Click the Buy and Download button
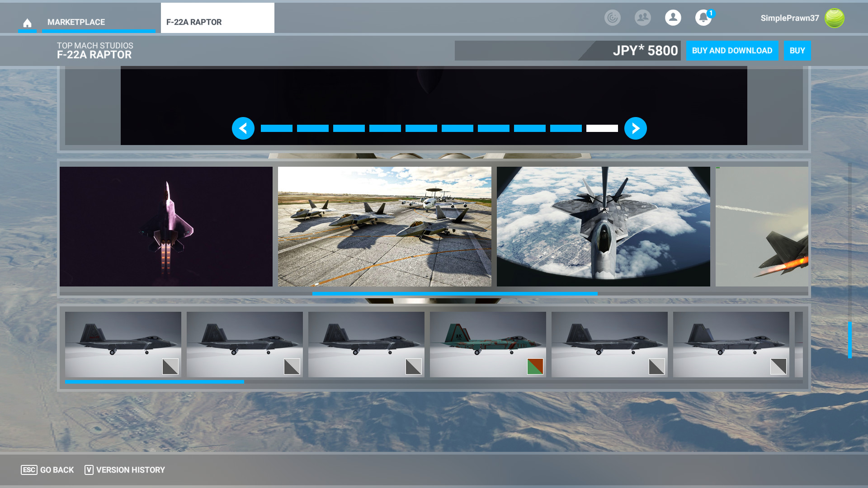The width and height of the screenshot is (868, 488). (x=731, y=51)
